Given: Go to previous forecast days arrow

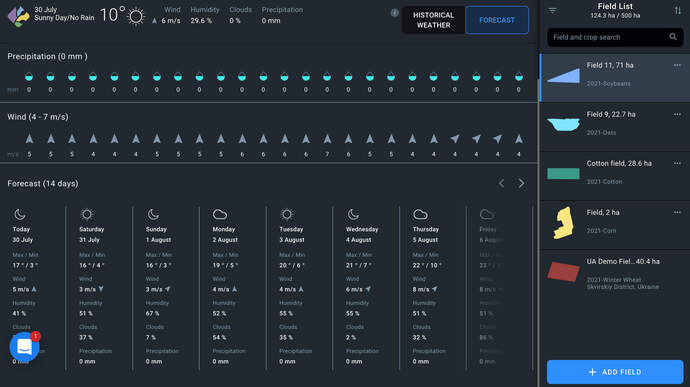Looking at the screenshot, I should pos(501,183).
